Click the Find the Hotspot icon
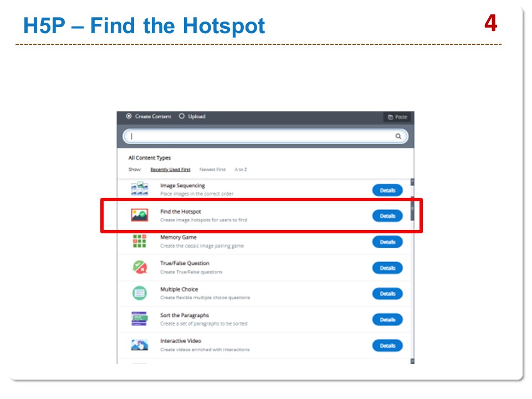 tap(139, 215)
